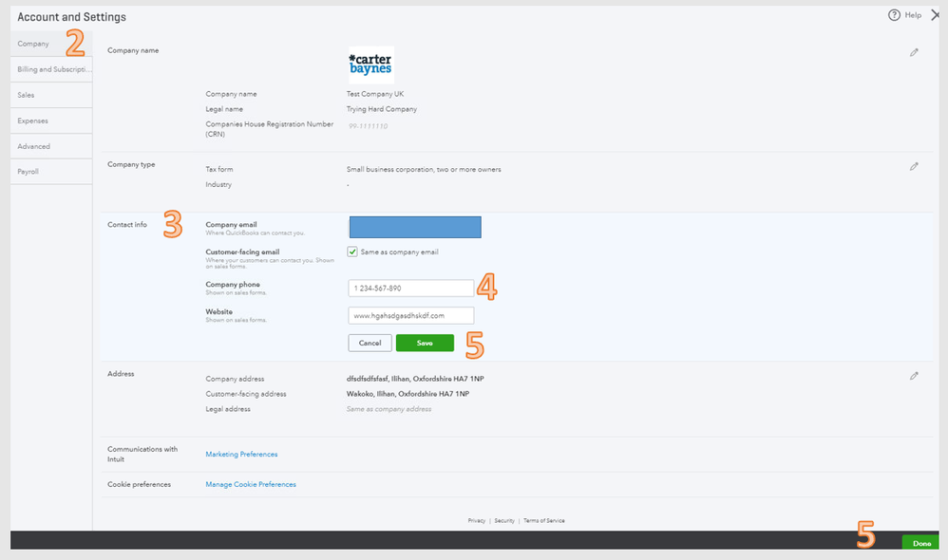Switch to the Sales settings tab

[51, 96]
